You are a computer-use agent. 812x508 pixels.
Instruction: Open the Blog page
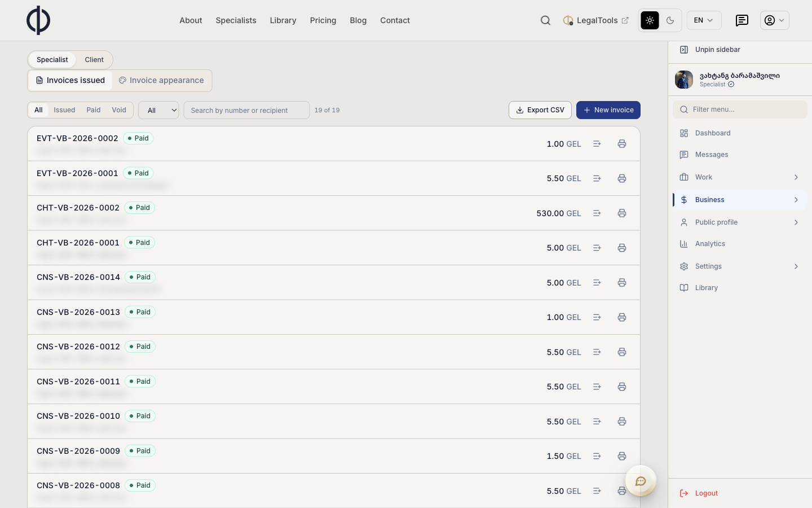pos(358,20)
